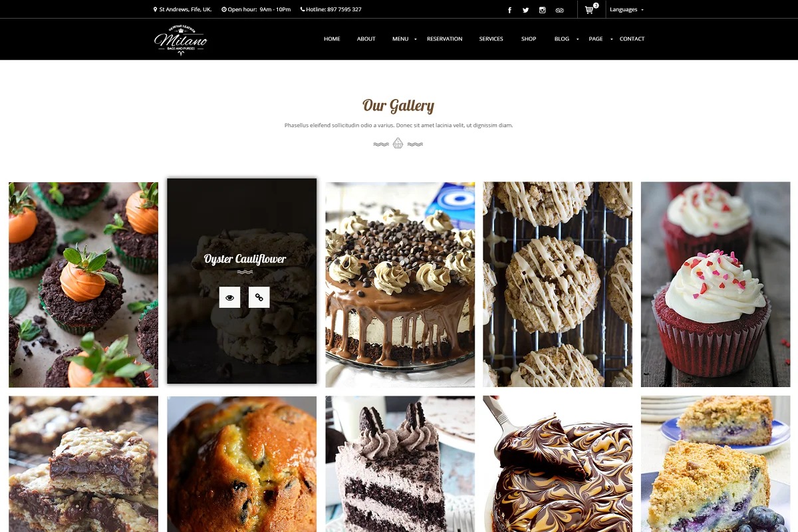Expand the Menu submenu arrow
The height and width of the screenshot is (532, 798).
tap(416, 39)
